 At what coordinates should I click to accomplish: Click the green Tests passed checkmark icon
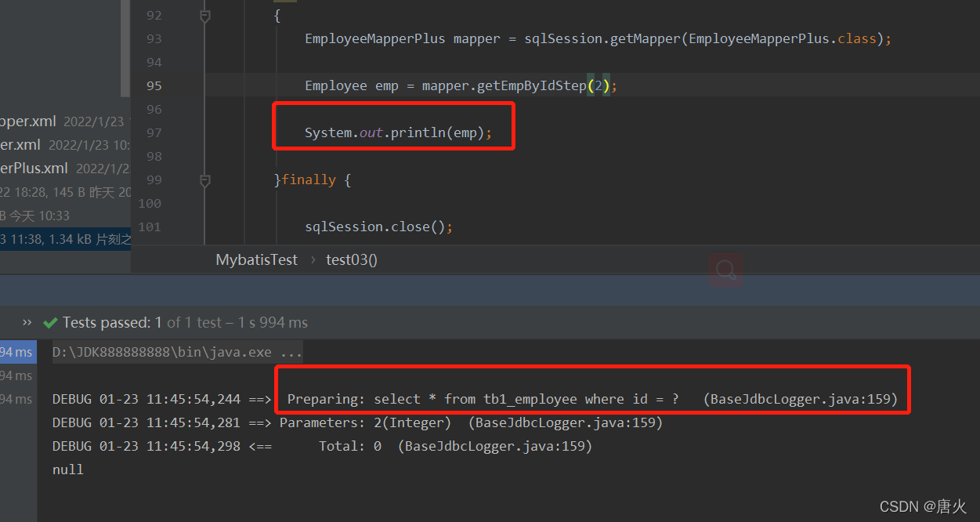[x=51, y=323]
